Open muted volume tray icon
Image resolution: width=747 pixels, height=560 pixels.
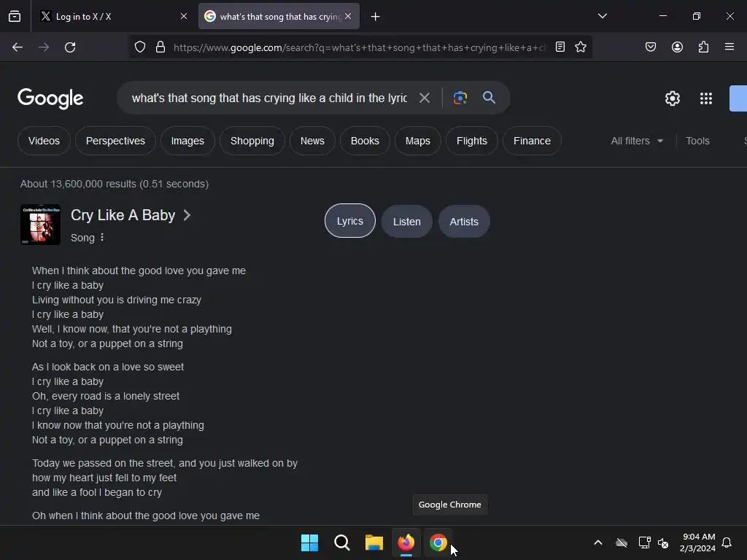tap(663, 542)
